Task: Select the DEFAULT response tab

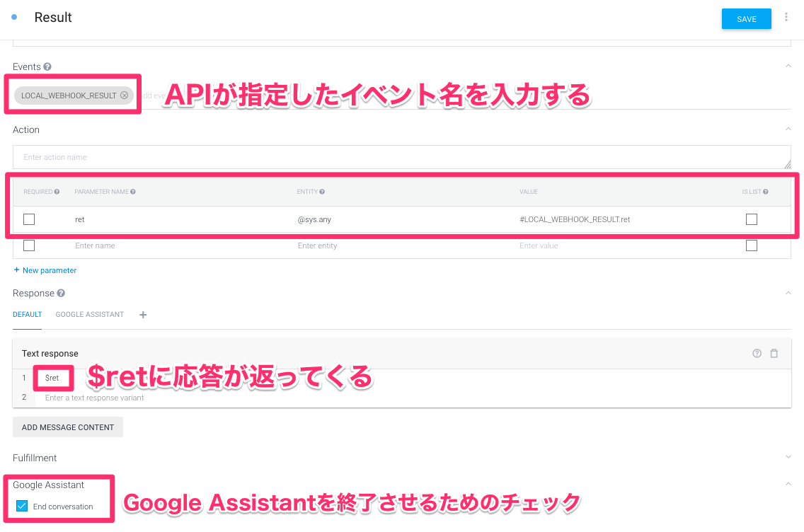Action: click(x=27, y=315)
